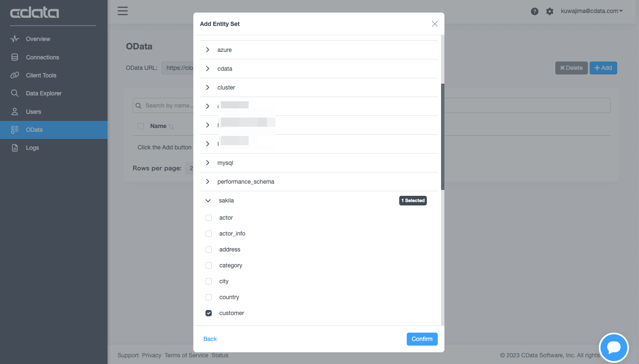Open settings gear icon
This screenshot has height=364, width=639.
550,11
